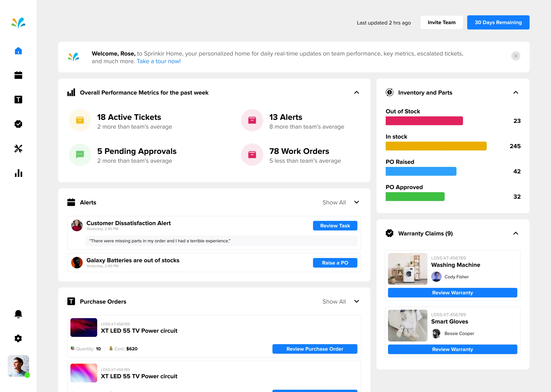Open the wrench tools sidebar icon
The width and height of the screenshot is (551, 392).
(x=18, y=148)
